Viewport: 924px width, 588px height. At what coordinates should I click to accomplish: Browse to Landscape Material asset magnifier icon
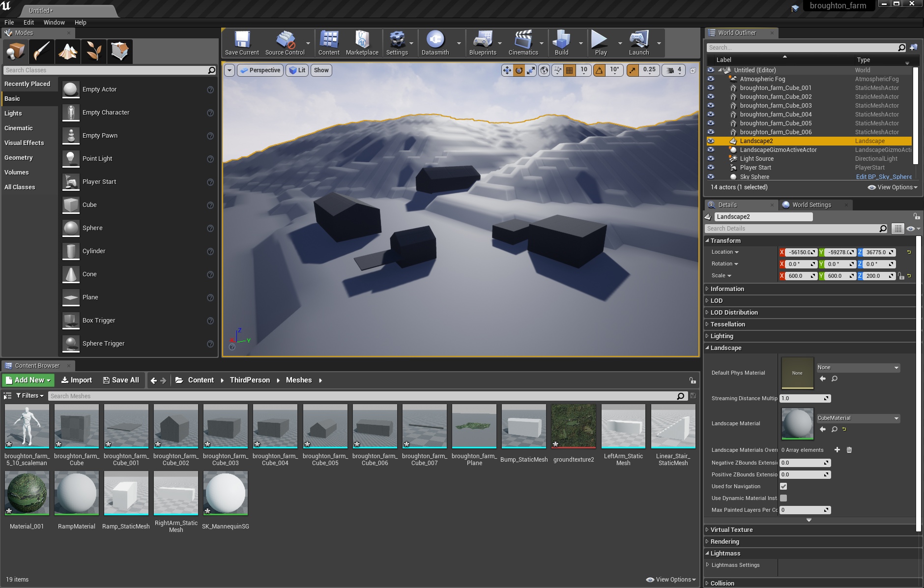tap(834, 429)
